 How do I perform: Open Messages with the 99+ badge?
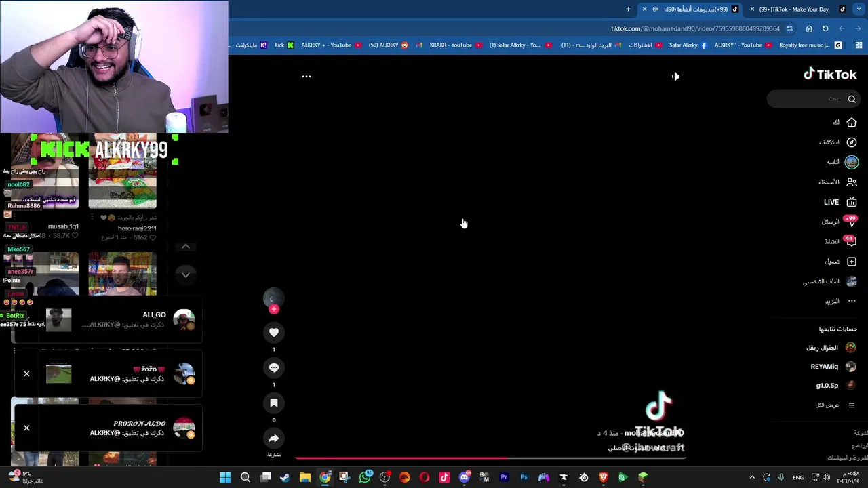(840, 222)
